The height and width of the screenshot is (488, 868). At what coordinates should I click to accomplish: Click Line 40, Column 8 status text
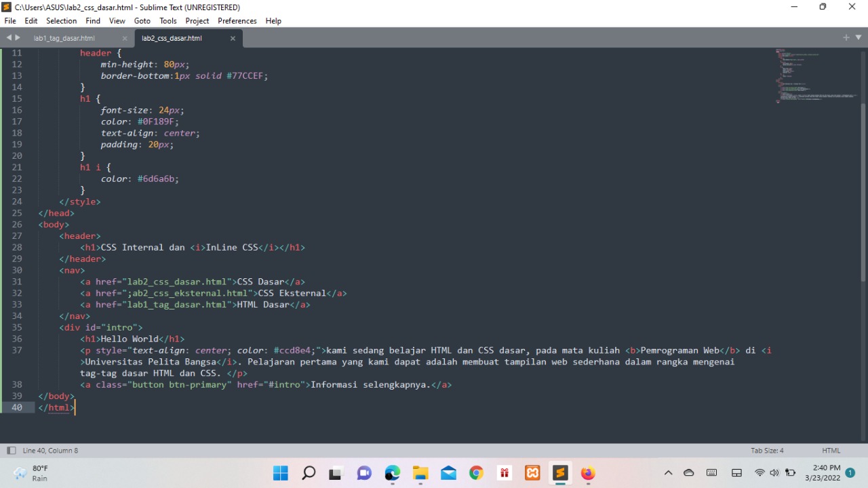pos(50,450)
